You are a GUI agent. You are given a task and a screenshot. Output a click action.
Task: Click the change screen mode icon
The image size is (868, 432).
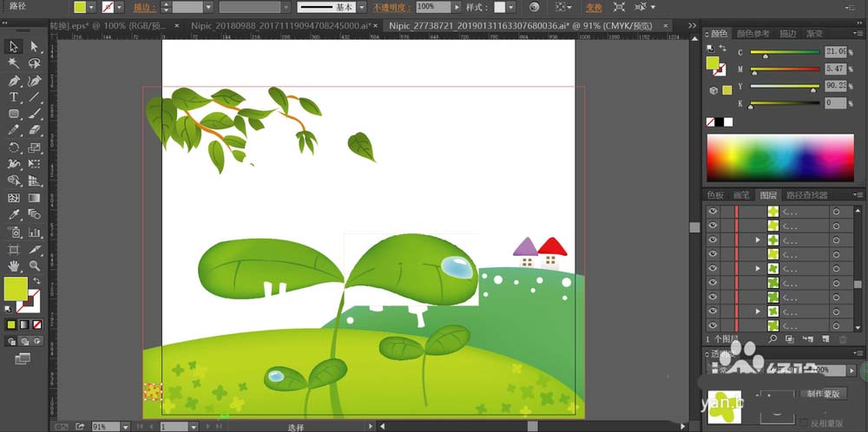[x=23, y=359]
